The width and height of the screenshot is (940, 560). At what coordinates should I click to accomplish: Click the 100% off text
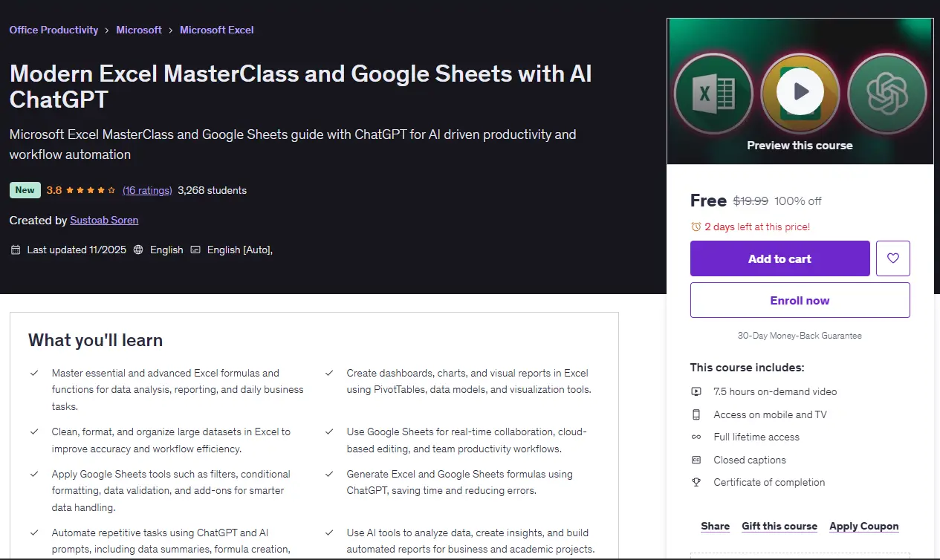coord(798,201)
